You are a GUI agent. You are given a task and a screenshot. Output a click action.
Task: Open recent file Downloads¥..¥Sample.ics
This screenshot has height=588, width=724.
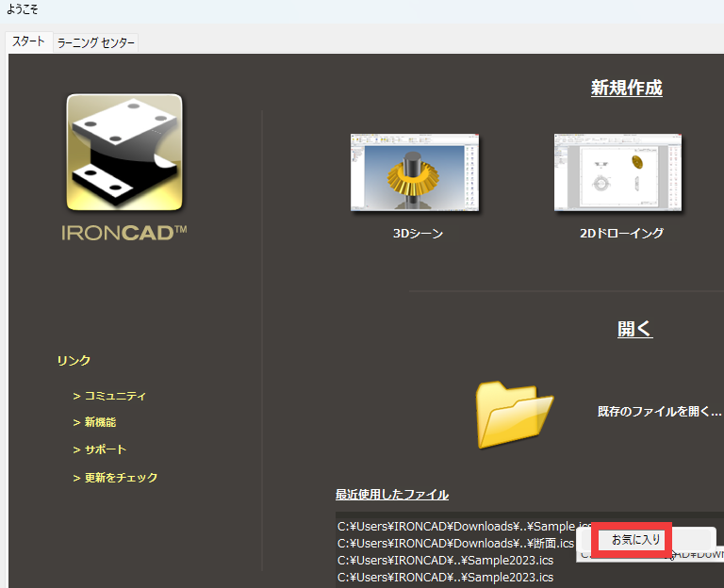pos(464,527)
